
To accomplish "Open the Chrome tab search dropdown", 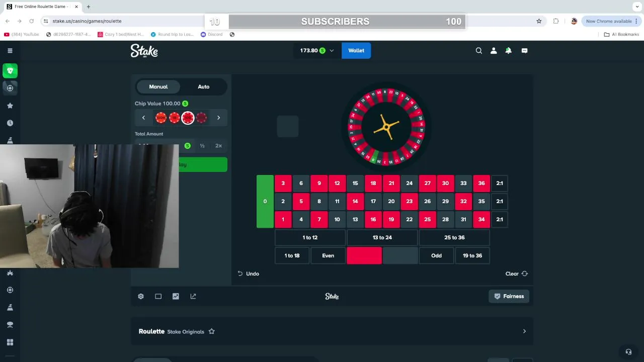I will click(x=636, y=7).
